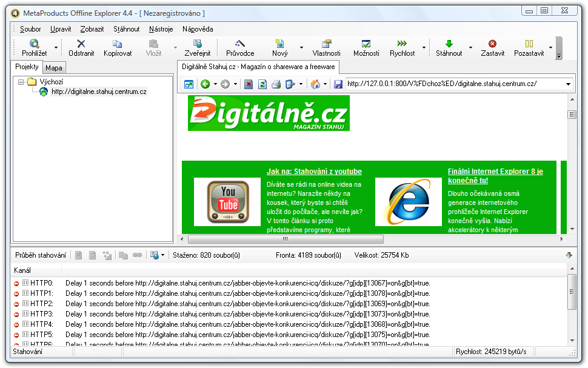Click the download list vertical scrollbar thumb

pos(572,292)
